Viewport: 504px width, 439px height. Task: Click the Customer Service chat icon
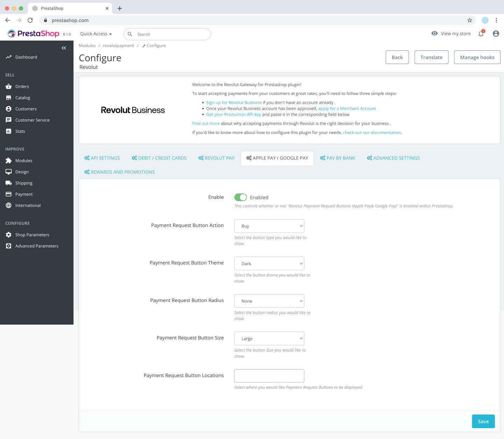(9, 120)
